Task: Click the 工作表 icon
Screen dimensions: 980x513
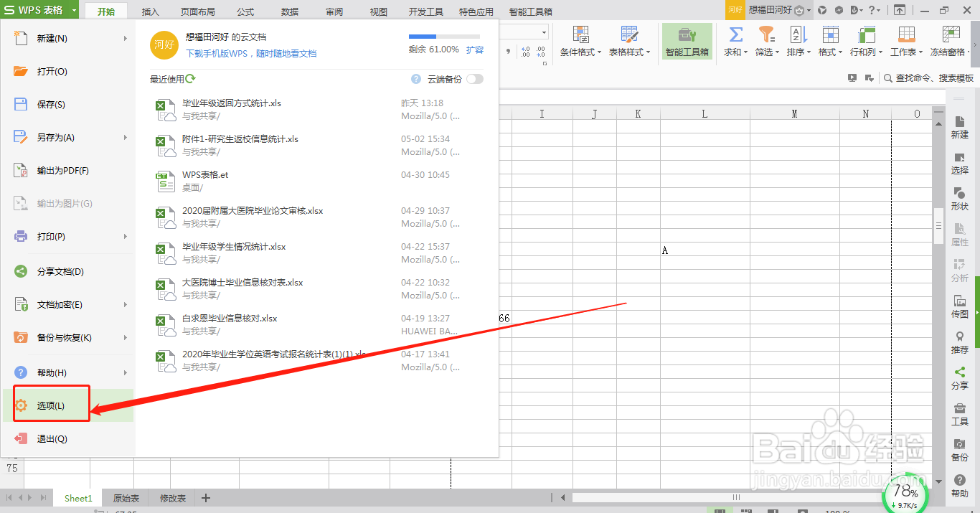Action: [x=906, y=34]
